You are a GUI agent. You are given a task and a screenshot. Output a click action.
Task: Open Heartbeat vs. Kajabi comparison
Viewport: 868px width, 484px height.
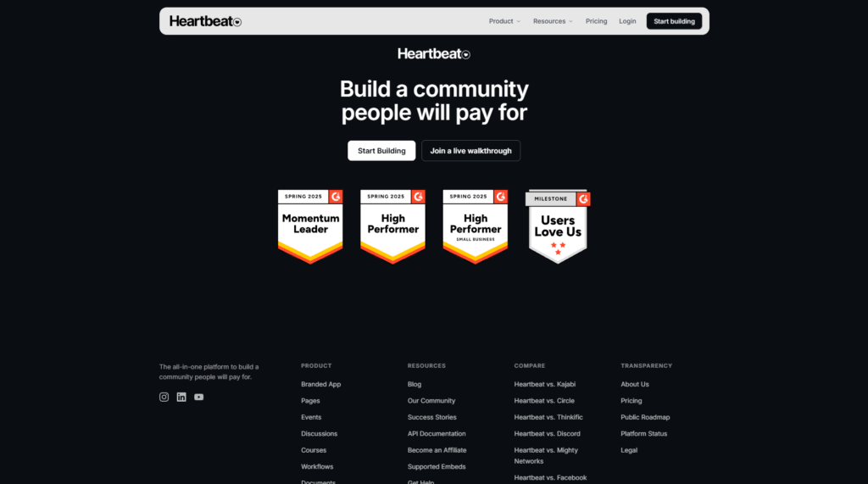click(x=545, y=384)
